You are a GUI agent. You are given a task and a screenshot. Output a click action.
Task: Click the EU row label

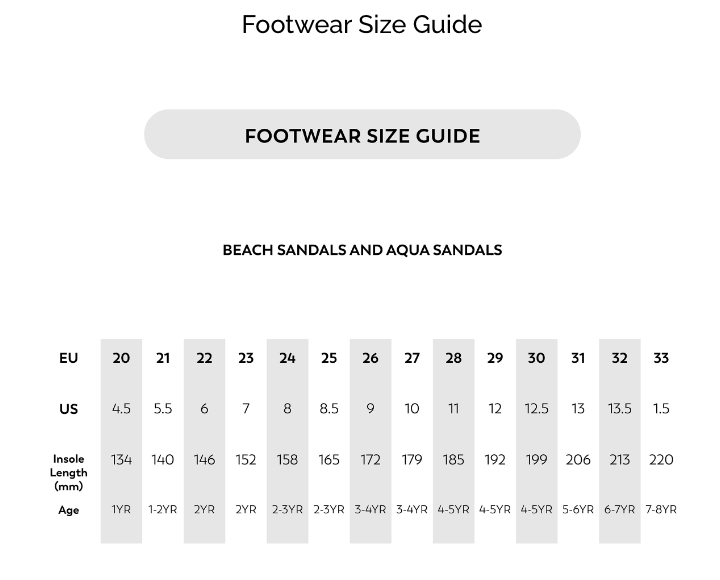click(68, 358)
